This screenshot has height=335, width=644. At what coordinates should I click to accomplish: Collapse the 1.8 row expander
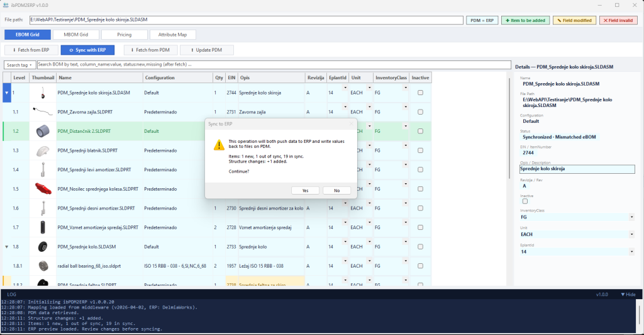click(6, 247)
